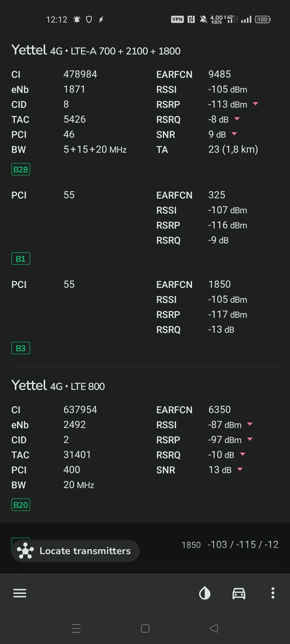Viewport: 290px width, 644px height.
Task: Open Android recent apps button
Action: pos(76,628)
